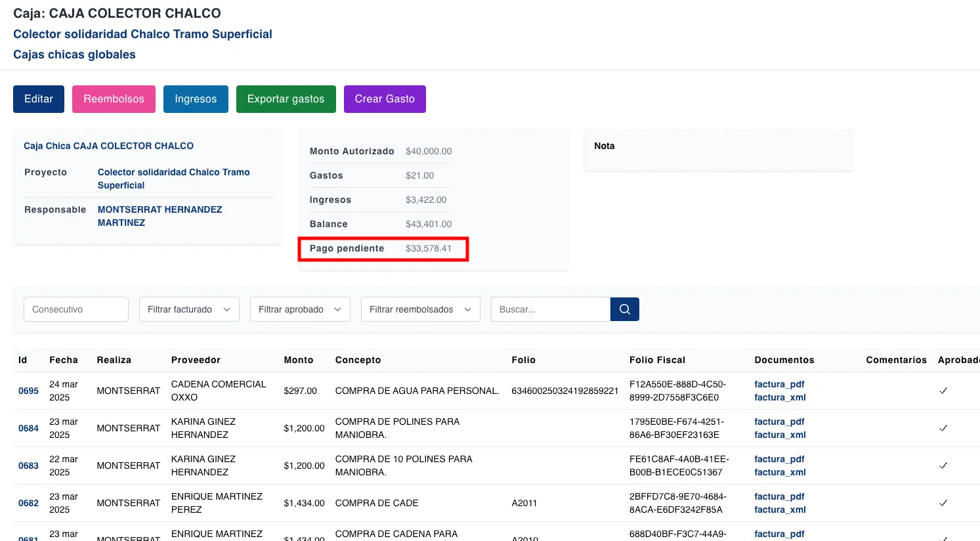Focus the Consecutivo input field
This screenshot has width=980, height=541.
click(x=76, y=309)
